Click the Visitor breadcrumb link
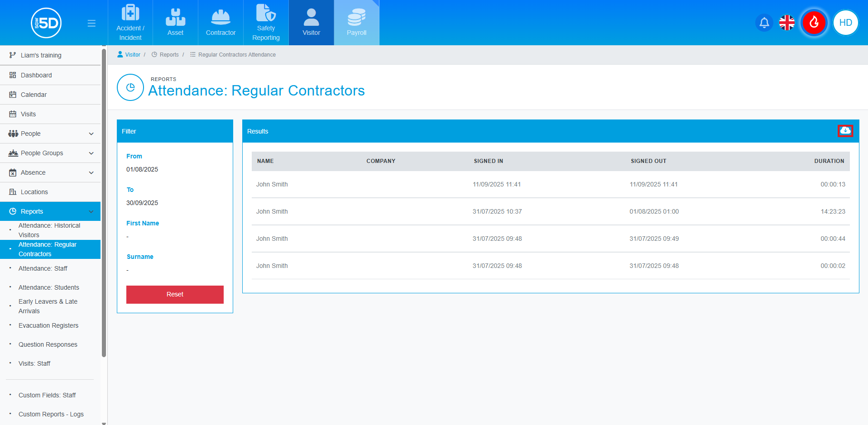 (x=129, y=55)
